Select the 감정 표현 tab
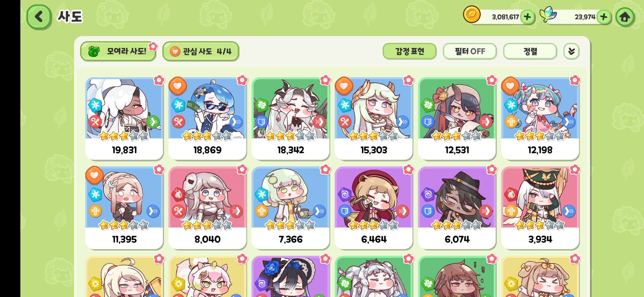The width and height of the screenshot is (644, 297). click(x=410, y=51)
